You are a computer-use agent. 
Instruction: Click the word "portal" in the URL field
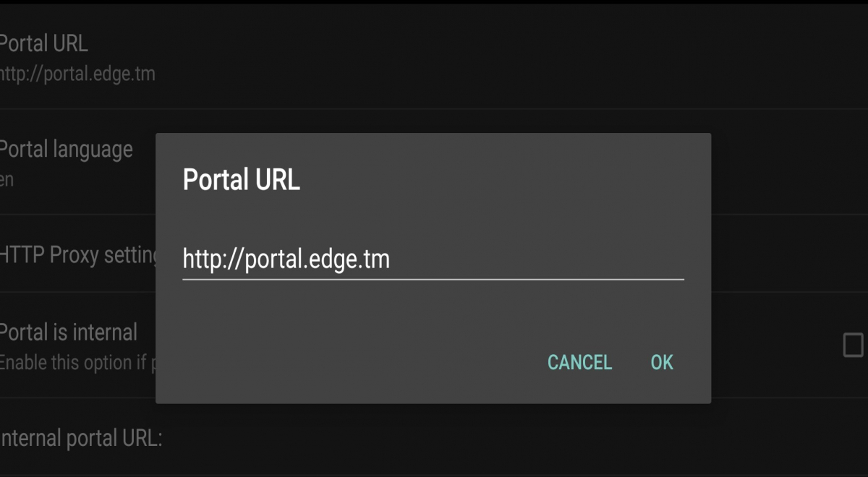[x=275, y=260]
